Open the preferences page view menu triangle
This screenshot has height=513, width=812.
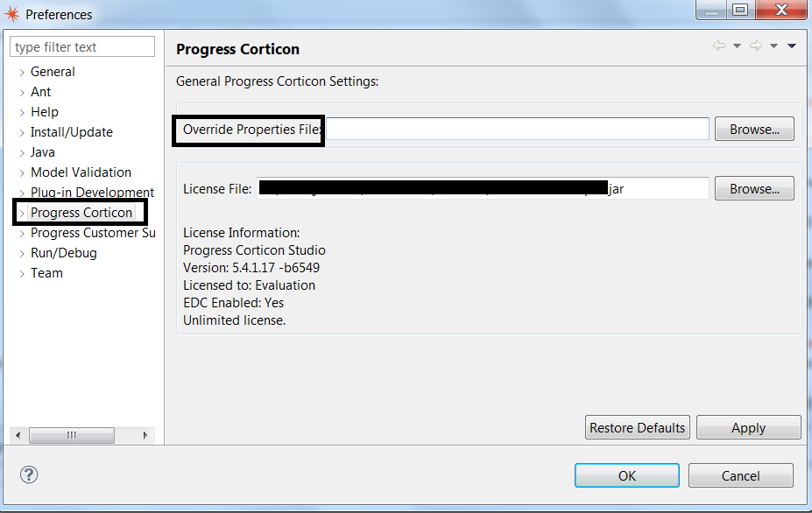[x=792, y=46]
